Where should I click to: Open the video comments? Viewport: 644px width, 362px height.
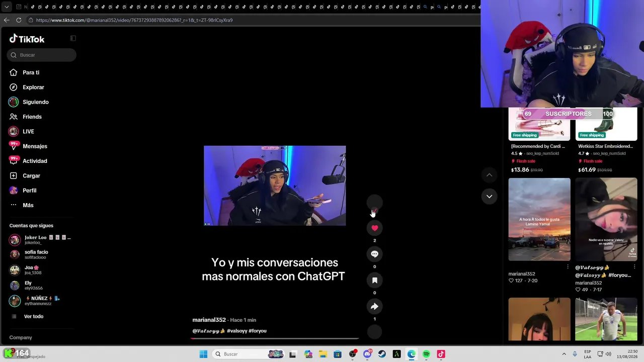[374, 254]
